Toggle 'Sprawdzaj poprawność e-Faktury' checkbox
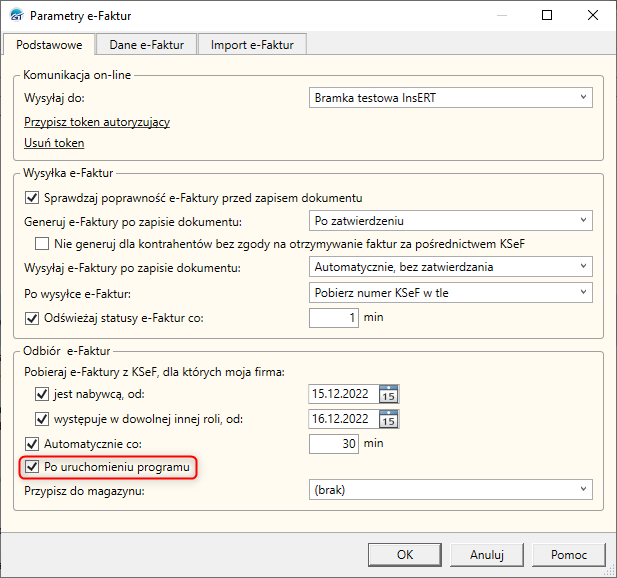The height and width of the screenshot is (578, 617). point(31,197)
